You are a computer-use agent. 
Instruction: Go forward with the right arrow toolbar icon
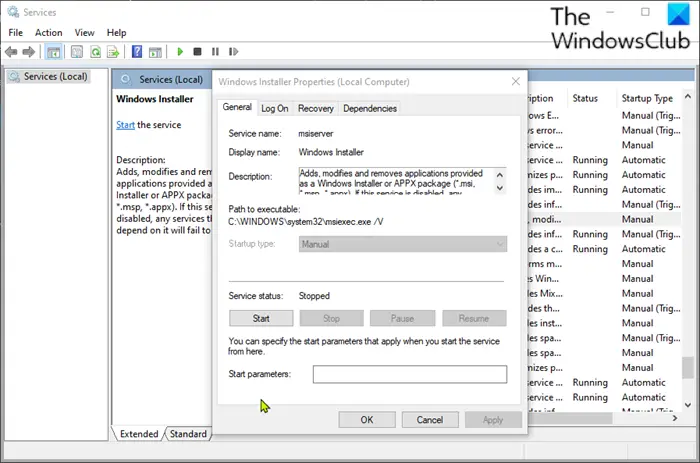pyautogui.click(x=29, y=52)
